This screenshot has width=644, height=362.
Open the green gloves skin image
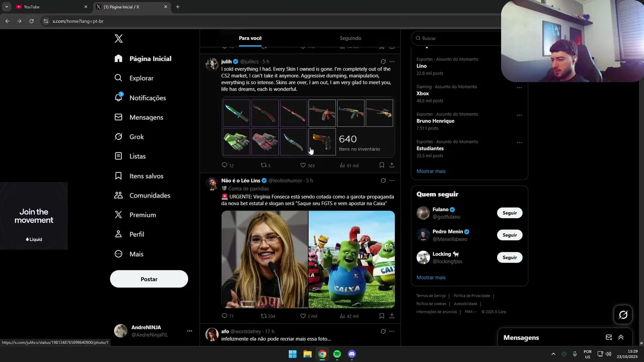point(236,142)
